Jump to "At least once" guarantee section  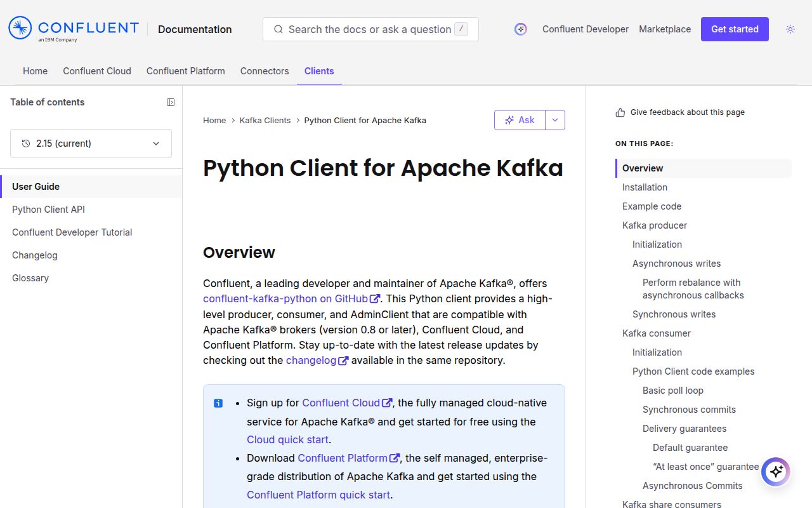pos(705,467)
